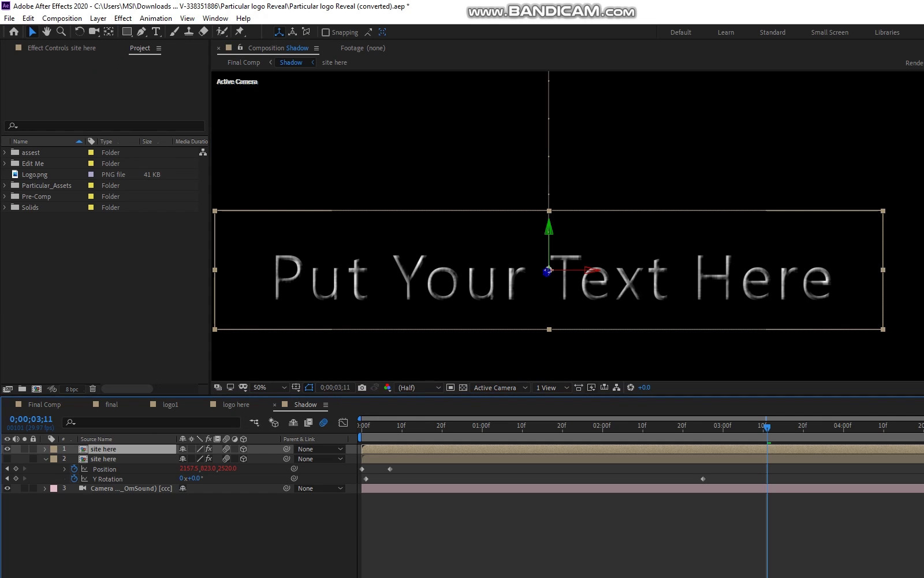The image size is (924, 578).
Task: Select the Type tool
Action: (x=156, y=32)
